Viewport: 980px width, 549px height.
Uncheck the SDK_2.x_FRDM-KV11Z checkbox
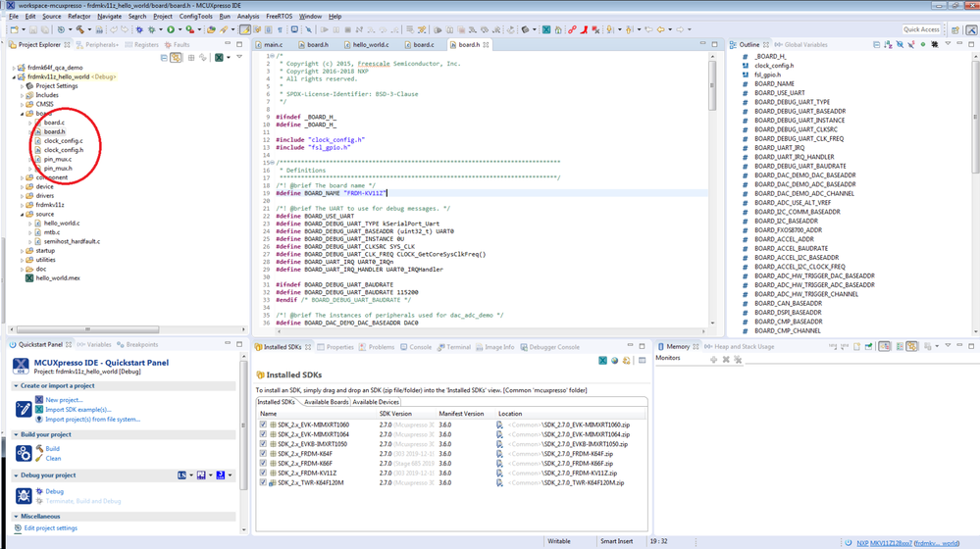click(x=263, y=474)
